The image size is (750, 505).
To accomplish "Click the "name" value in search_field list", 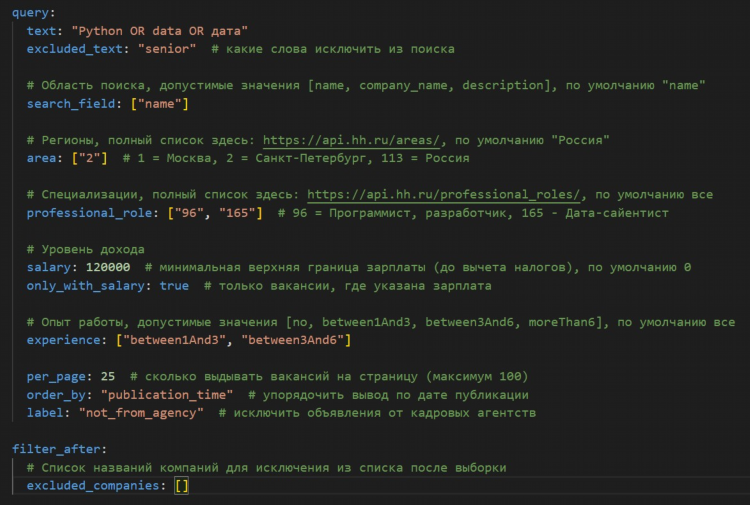I will [x=160, y=104].
